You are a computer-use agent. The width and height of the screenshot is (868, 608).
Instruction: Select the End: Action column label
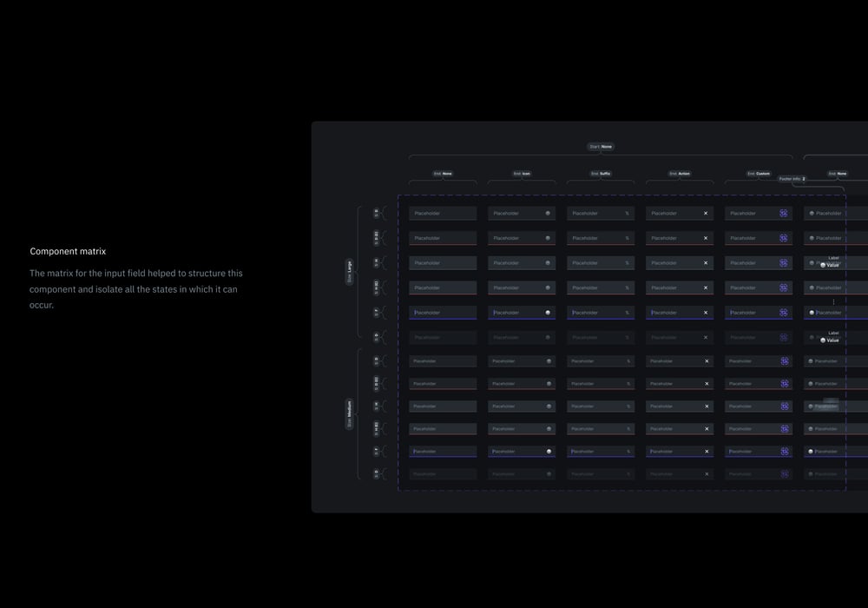click(679, 174)
